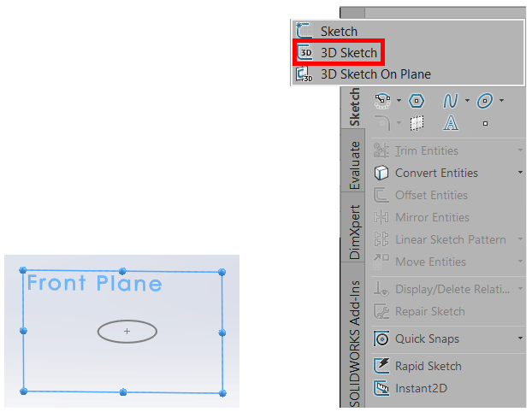Click the Repair Sketch text label

coord(430,311)
